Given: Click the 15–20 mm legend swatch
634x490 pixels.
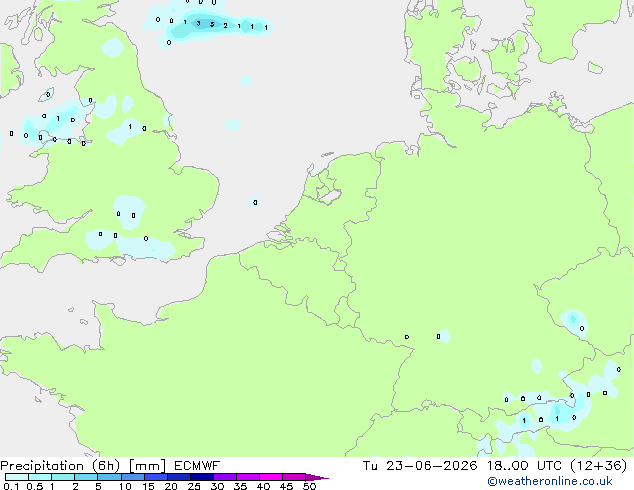Looking at the screenshot, I should [x=155, y=477].
